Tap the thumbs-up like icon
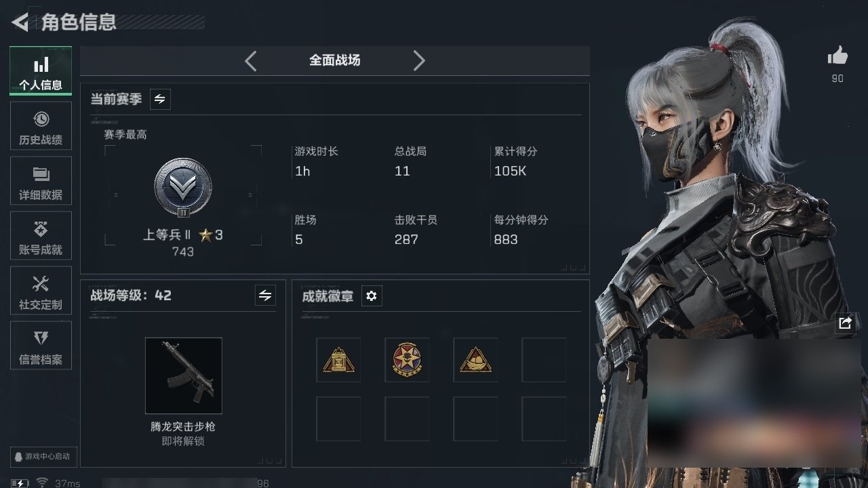 (x=838, y=56)
